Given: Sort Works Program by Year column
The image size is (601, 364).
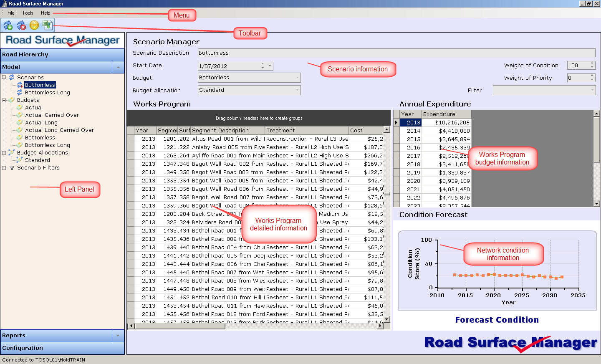Looking at the screenshot, I should [x=145, y=130].
